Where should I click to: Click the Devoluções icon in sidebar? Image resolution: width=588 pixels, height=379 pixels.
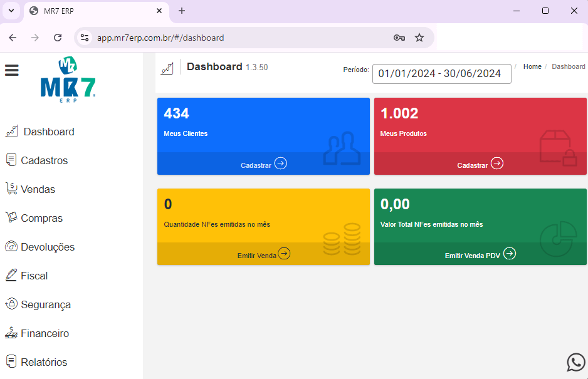tap(11, 246)
